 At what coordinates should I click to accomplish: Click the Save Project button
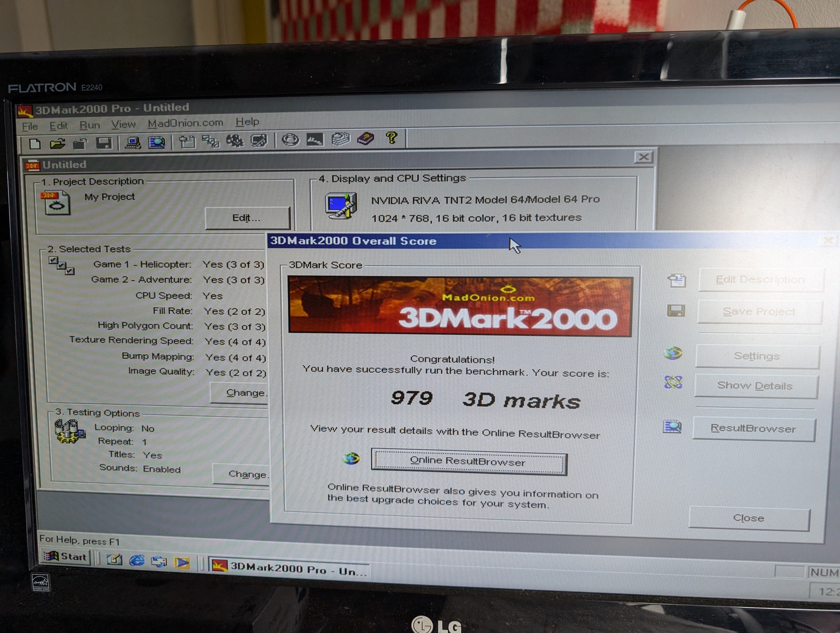(x=759, y=312)
